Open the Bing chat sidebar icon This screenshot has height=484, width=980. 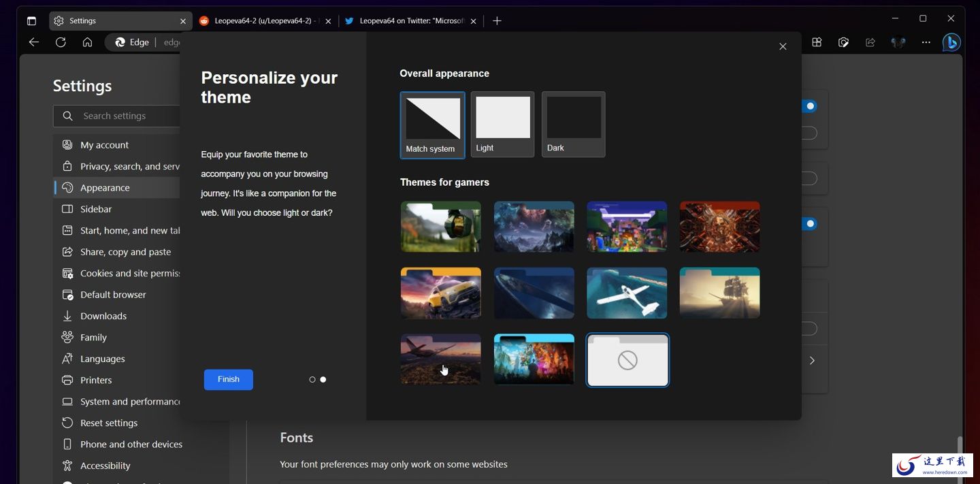[951, 42]
